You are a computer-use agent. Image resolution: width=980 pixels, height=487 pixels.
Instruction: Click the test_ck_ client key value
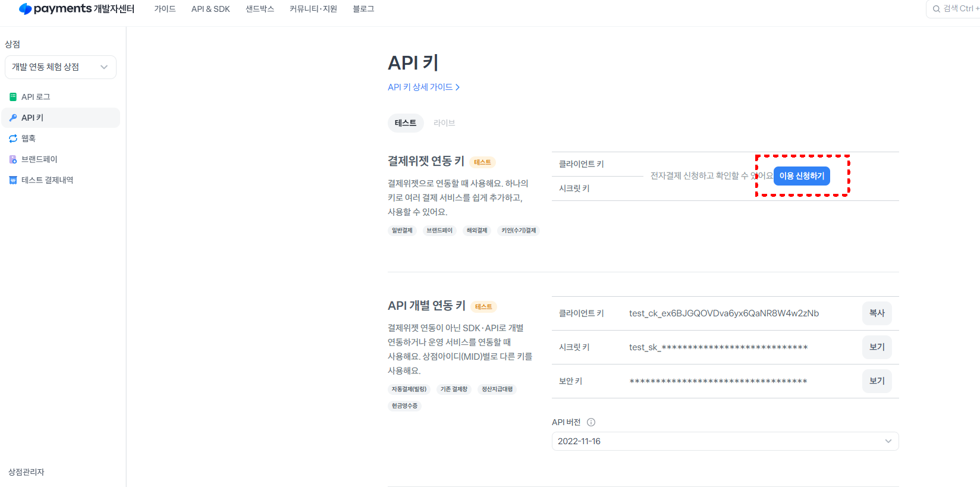coord(724,313)
